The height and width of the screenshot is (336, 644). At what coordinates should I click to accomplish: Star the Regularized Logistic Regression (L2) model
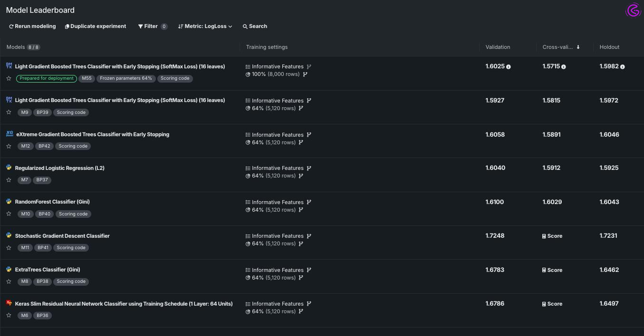[x=9, y=180]
